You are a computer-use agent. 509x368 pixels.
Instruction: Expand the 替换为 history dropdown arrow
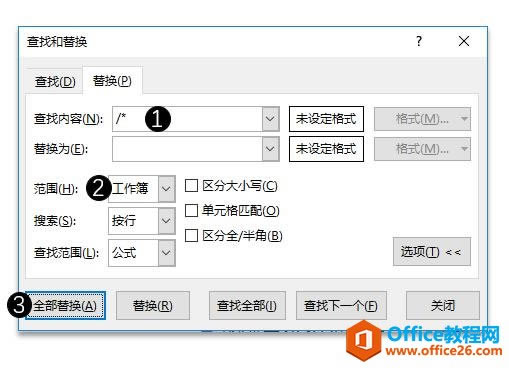coord(270,149)
